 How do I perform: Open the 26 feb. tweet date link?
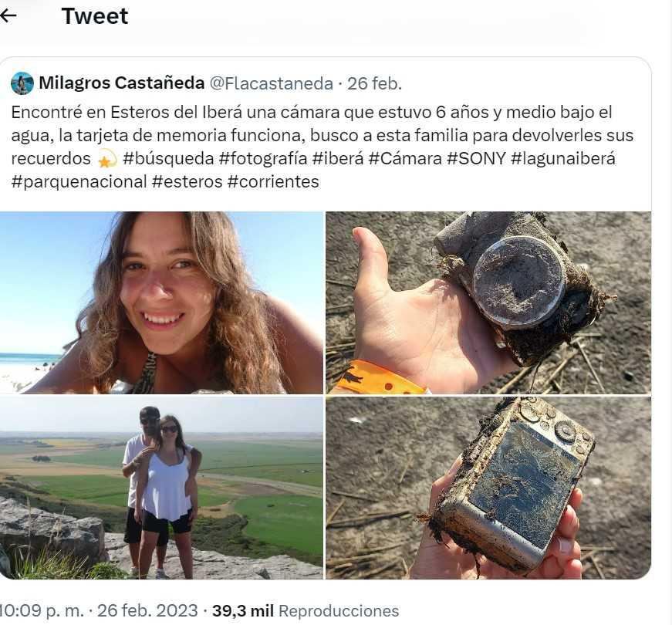[374, 83]
